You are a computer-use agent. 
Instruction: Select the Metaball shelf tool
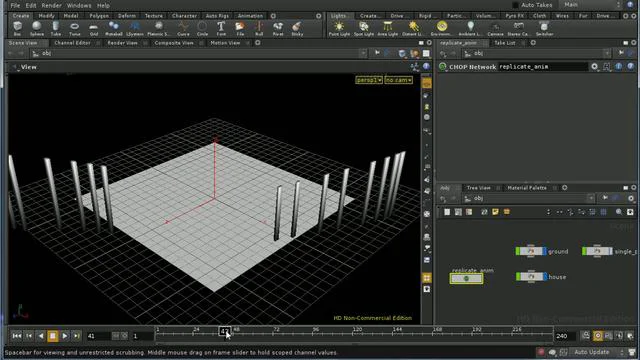coord(113,29)
